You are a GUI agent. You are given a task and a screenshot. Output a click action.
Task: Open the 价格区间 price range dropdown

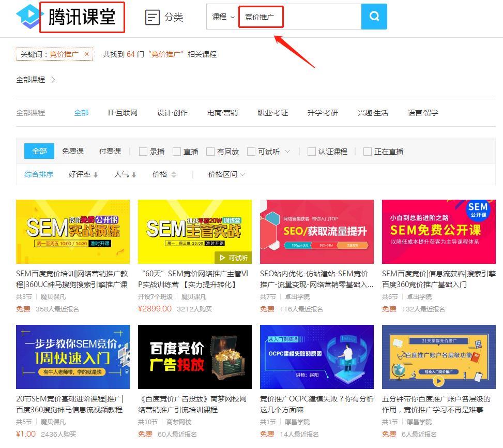coord(226,174)
